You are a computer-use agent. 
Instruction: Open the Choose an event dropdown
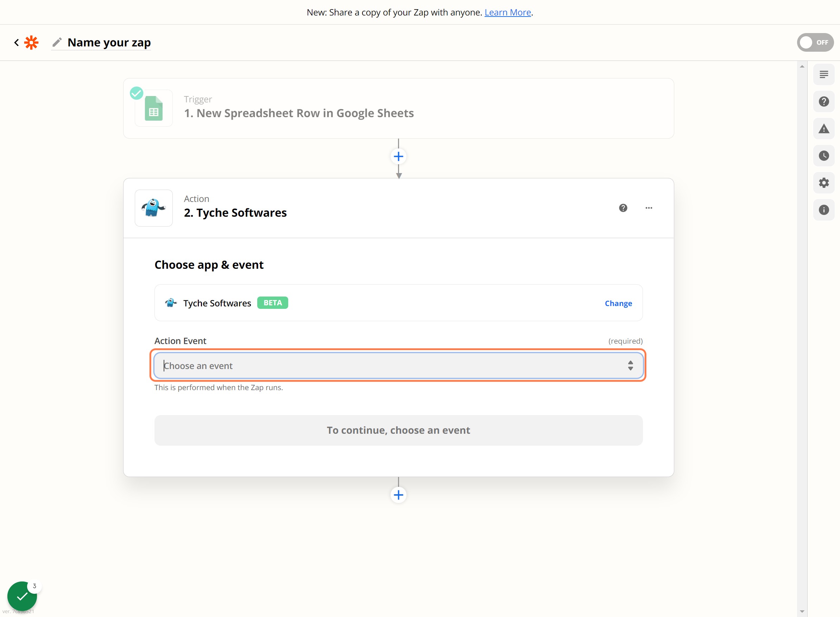coord(398,365)
